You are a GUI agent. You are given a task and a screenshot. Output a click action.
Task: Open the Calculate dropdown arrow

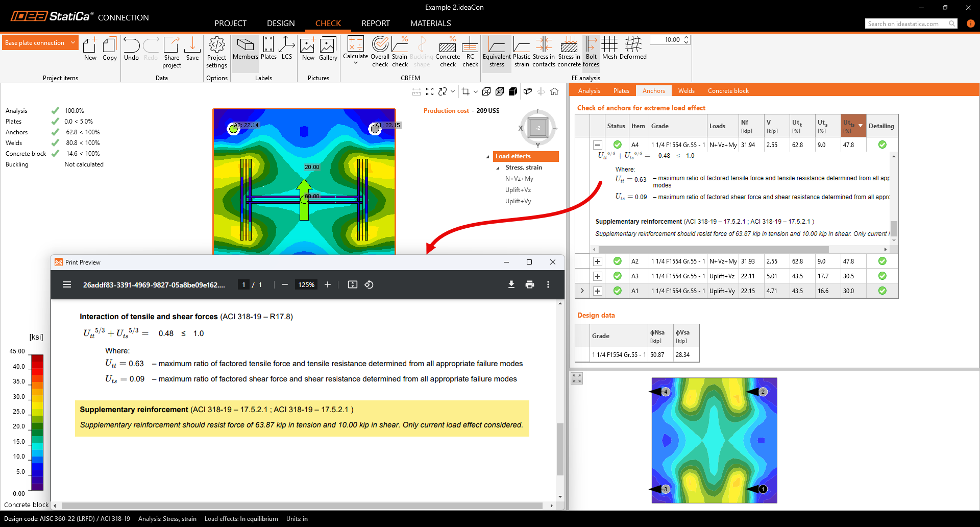(355, 64)
